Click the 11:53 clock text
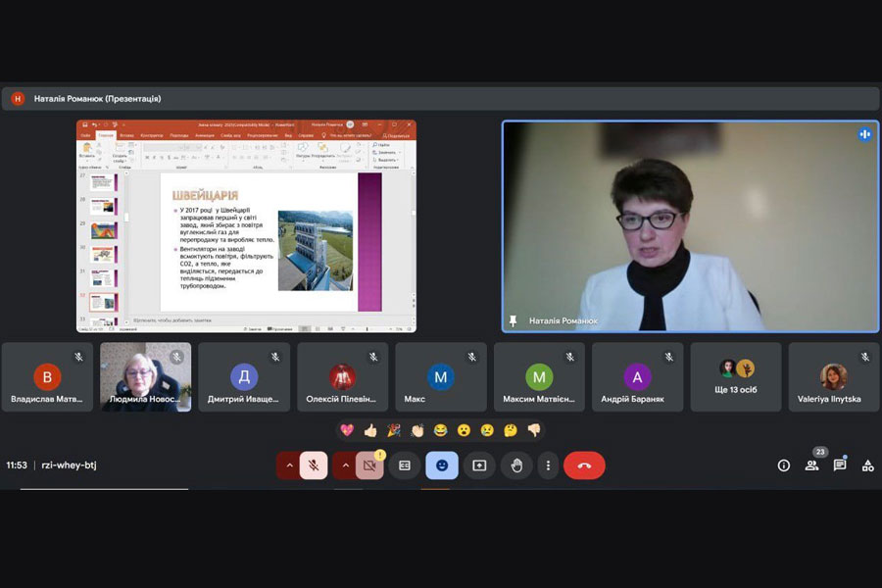This screenshot has height=588, width=882. (17, 465)
